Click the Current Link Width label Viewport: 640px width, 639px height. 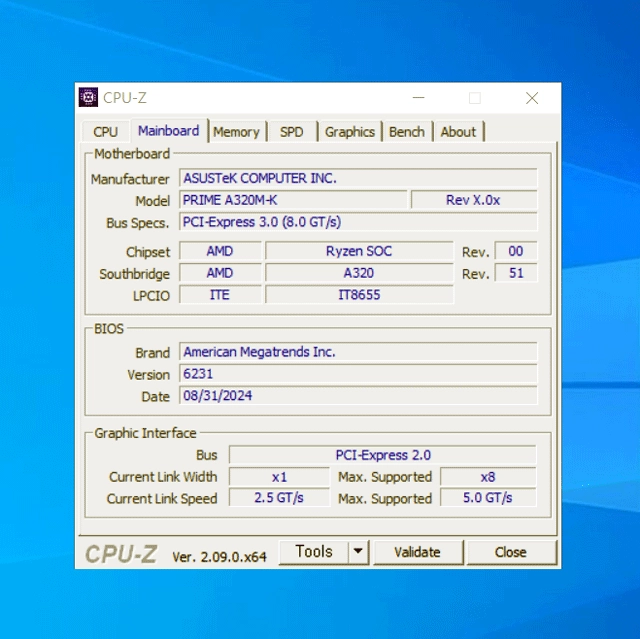point(163,477)
